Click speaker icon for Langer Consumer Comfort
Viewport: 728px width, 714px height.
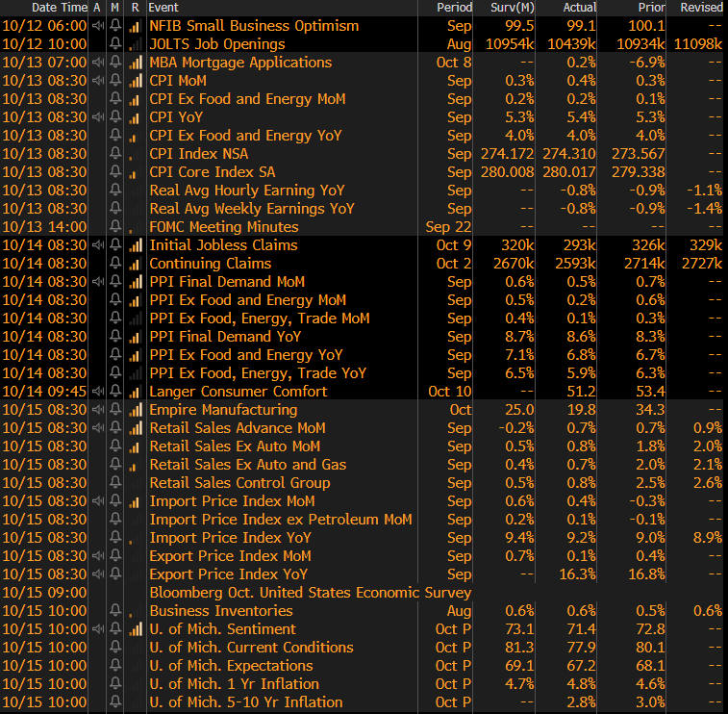click(x=97, y=392)
